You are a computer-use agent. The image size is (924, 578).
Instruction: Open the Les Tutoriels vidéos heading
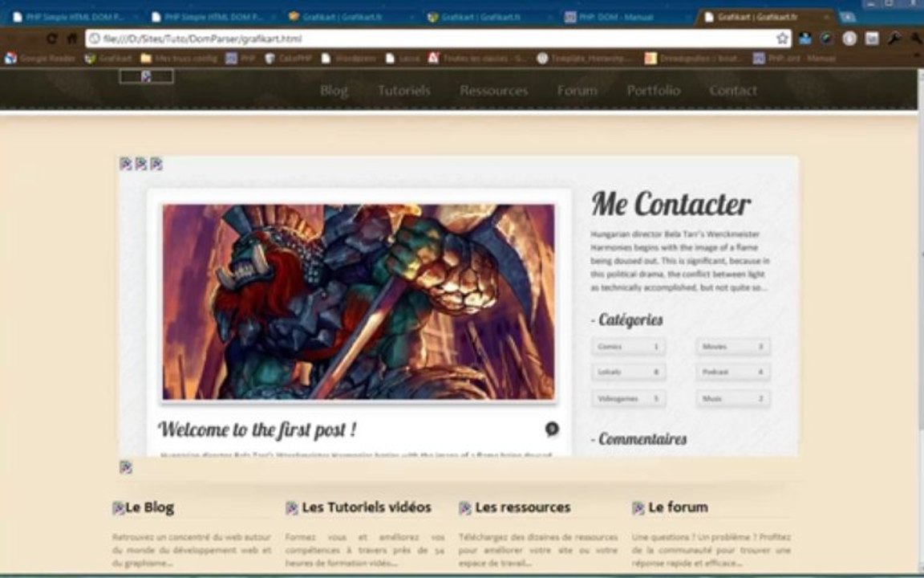point(367,507)
